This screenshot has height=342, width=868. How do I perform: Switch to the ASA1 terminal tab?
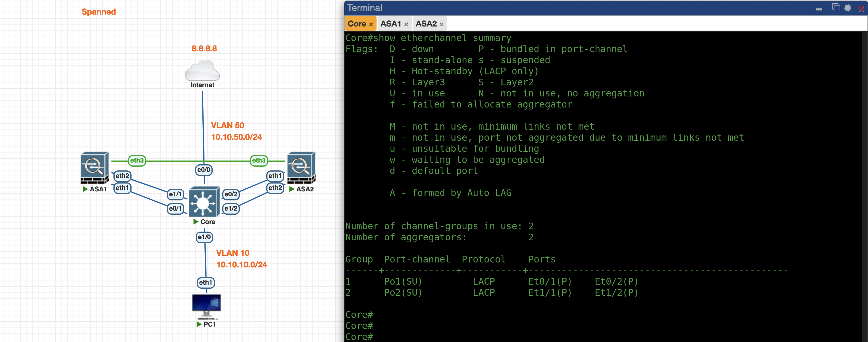[x=391, y=24]
